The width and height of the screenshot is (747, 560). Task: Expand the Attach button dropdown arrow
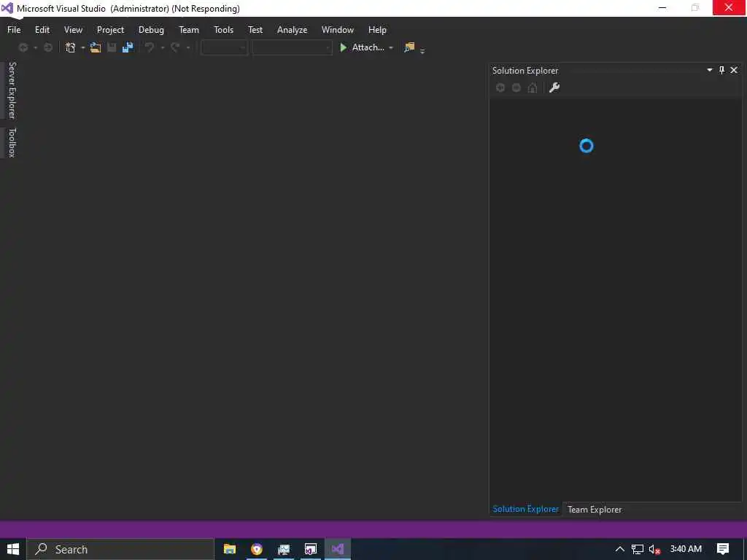coord(391,47)
